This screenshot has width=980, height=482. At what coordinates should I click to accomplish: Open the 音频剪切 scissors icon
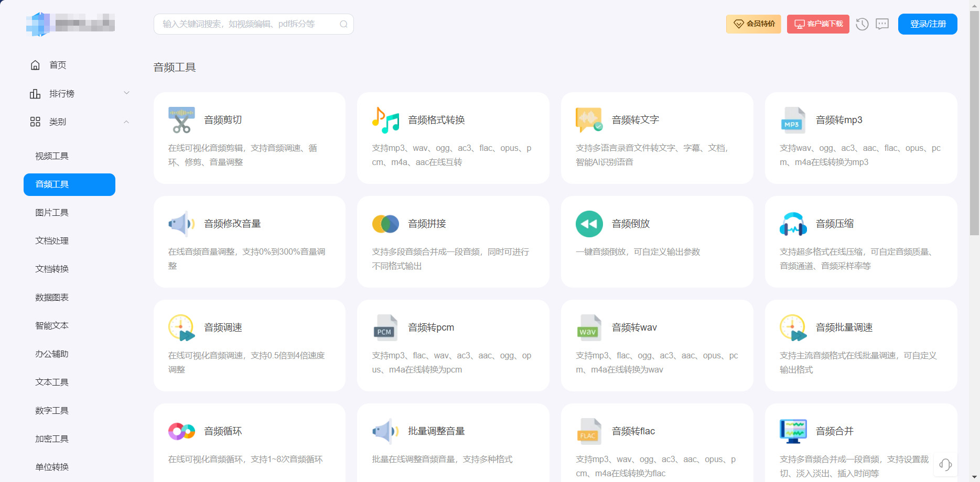coord(181,120)
